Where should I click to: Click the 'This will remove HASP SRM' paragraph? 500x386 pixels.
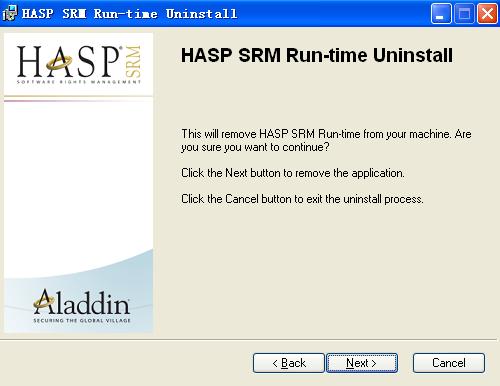(326, 140)
